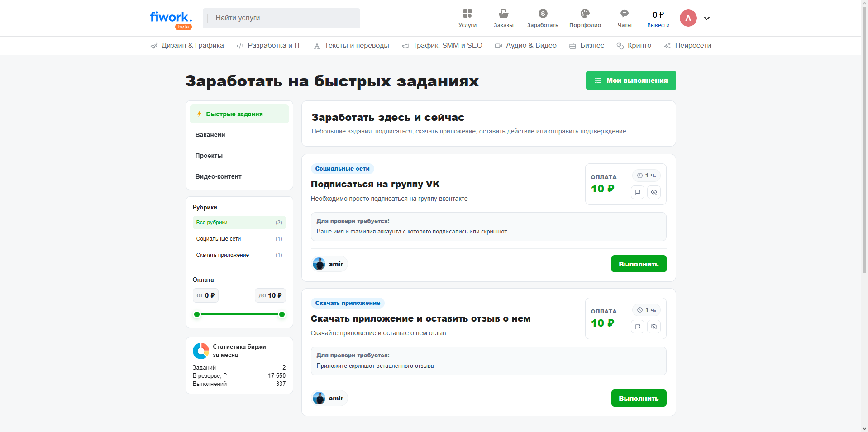
Task: Select Быстрые задания sidebar item
Action: coord(239,114)
